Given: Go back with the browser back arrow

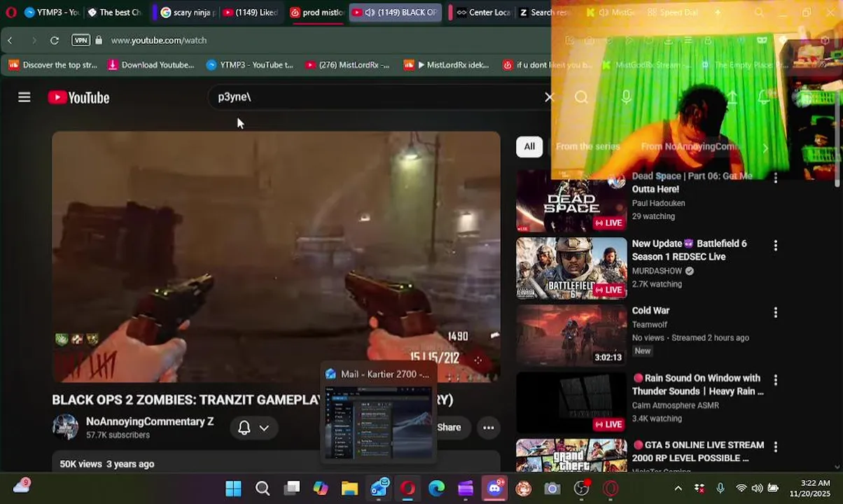Looking at the screenshot, I should tap(11, 41).
